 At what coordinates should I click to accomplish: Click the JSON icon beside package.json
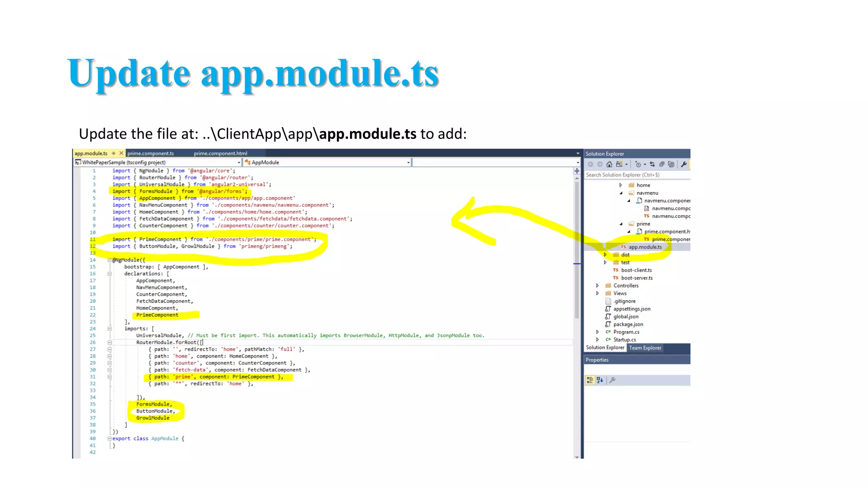coord(608,324)
